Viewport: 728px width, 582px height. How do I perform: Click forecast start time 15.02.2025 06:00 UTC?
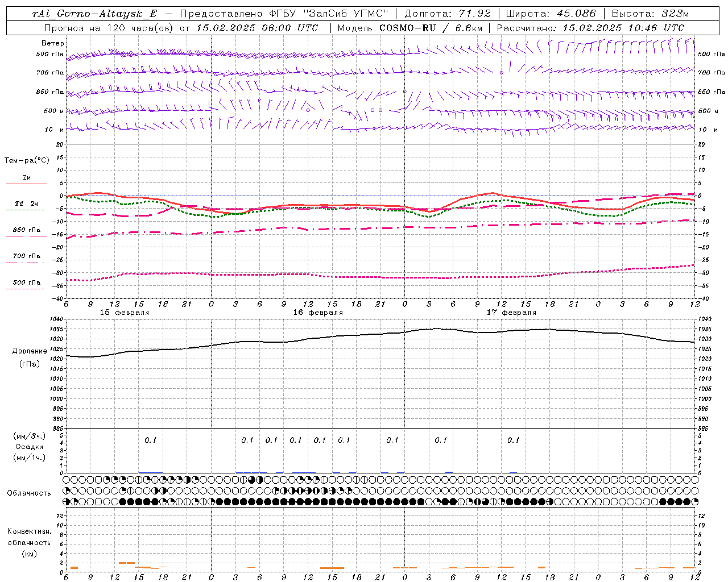point(257,27)
